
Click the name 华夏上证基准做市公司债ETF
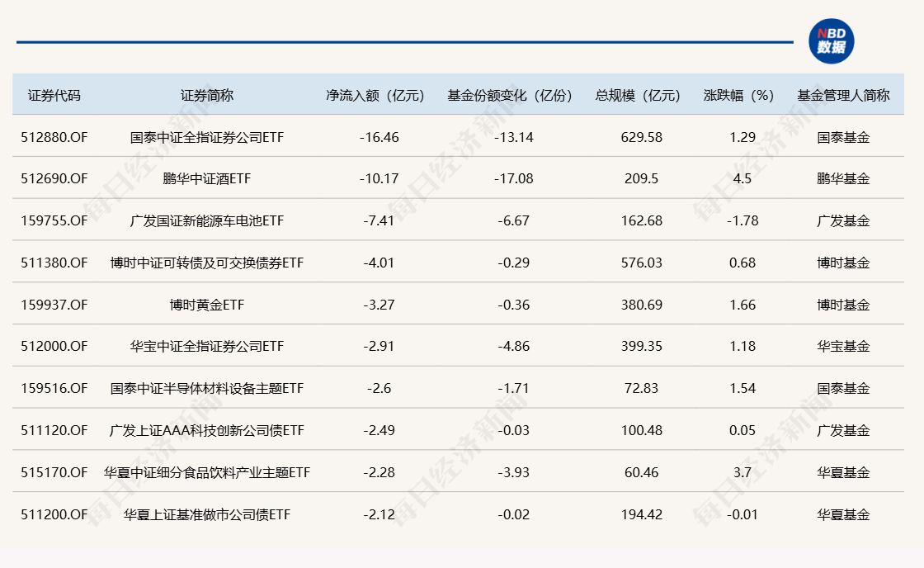207,514
